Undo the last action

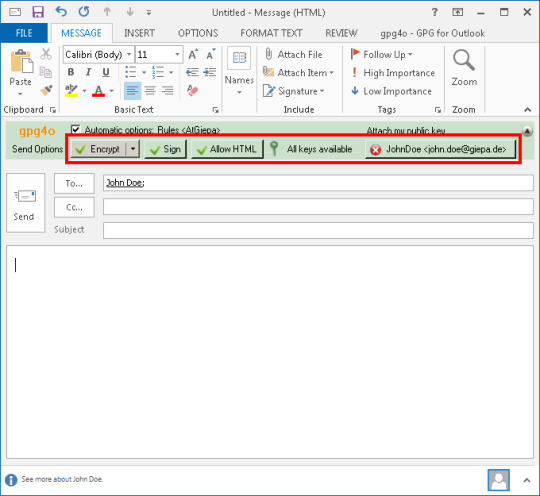tap(61, 12)
